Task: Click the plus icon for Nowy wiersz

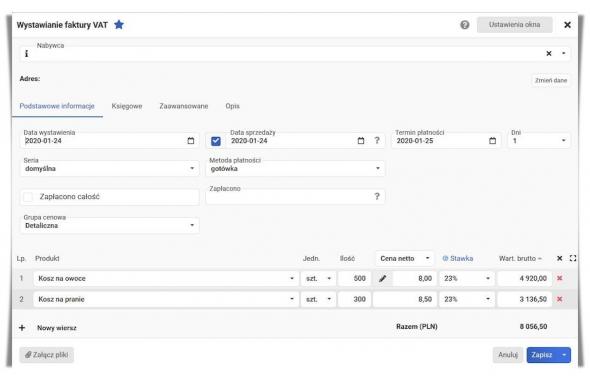Action: (x=22, y=328)
